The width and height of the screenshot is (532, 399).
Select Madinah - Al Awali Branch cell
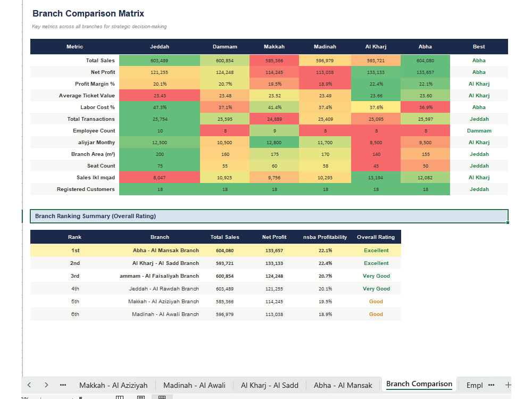(x=160, y=314)
